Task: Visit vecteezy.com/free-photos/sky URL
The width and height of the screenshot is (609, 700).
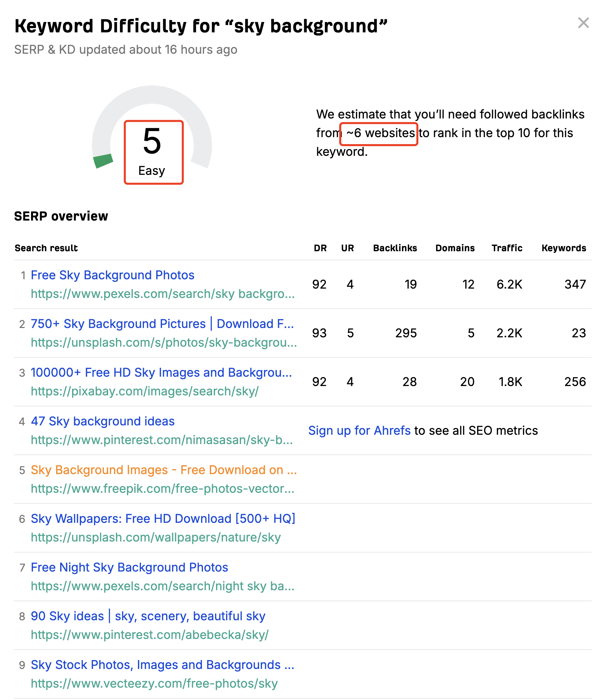Action: click(154, 683)
